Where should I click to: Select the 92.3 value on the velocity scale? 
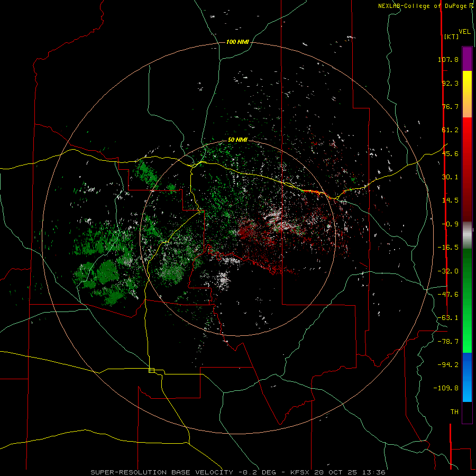[x=450, y=83]
